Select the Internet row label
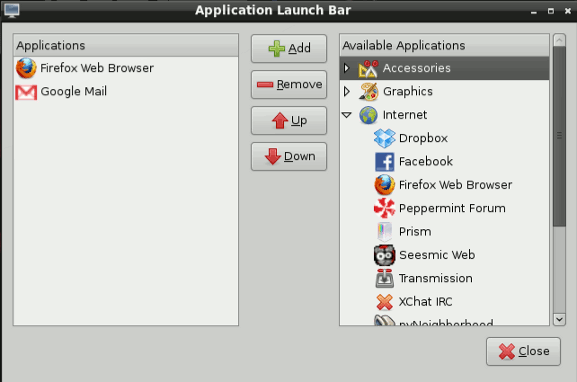This screenshot has height=382, width=577. pyautogui.click(x=405, y=115)
